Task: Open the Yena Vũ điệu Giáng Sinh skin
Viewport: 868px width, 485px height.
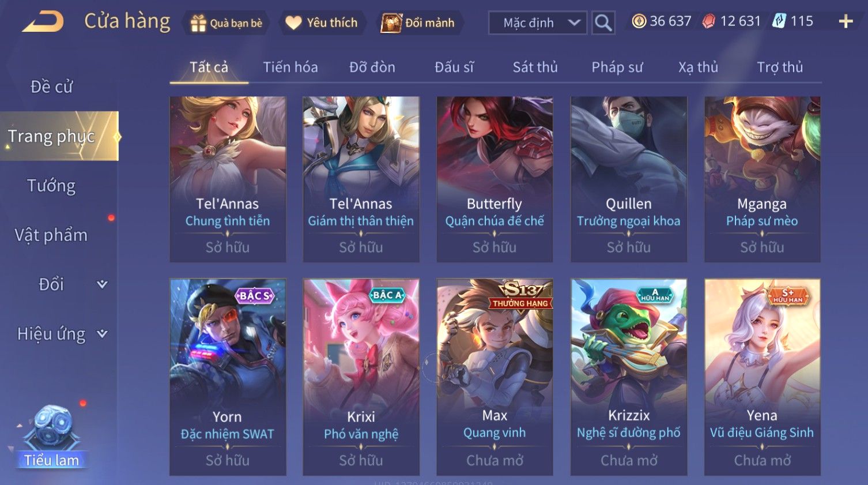Action: click(762, 377)
